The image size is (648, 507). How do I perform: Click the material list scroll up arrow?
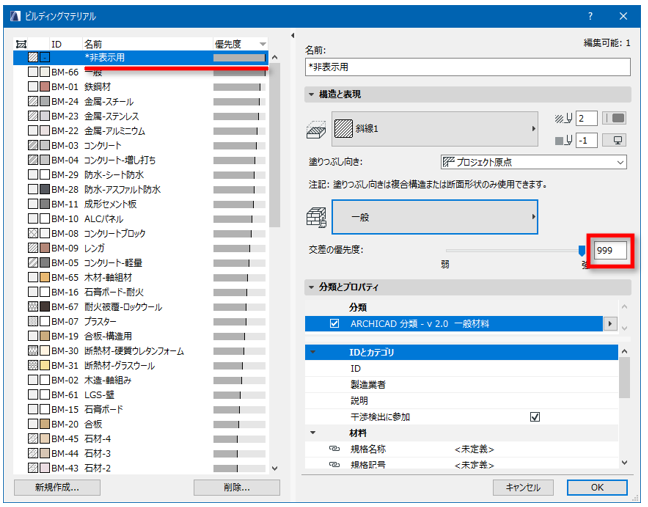tap(275, 57)
